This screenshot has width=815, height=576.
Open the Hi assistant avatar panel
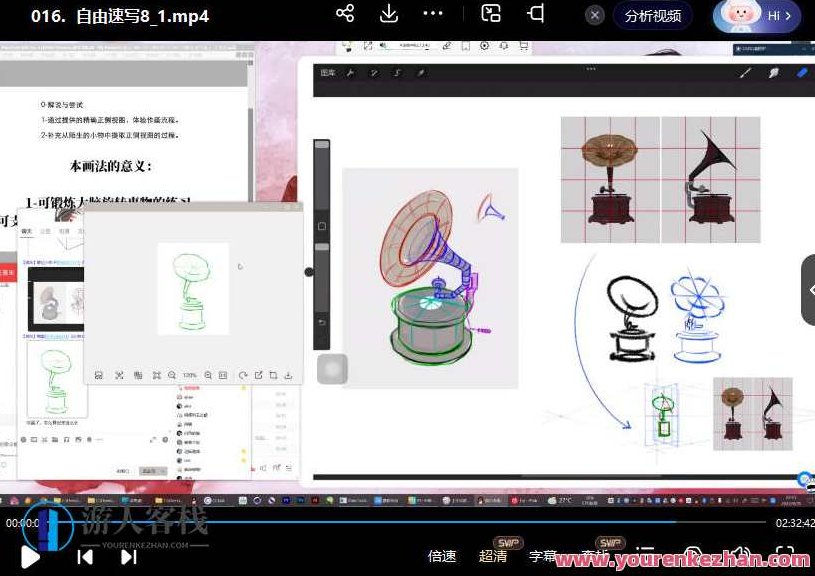coord(756,16)
